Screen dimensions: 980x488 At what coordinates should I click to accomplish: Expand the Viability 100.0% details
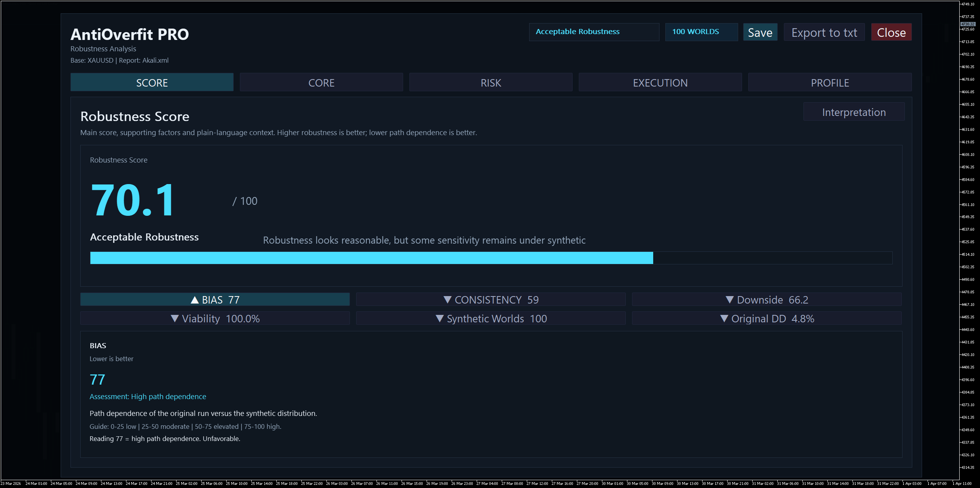point(215,318)
